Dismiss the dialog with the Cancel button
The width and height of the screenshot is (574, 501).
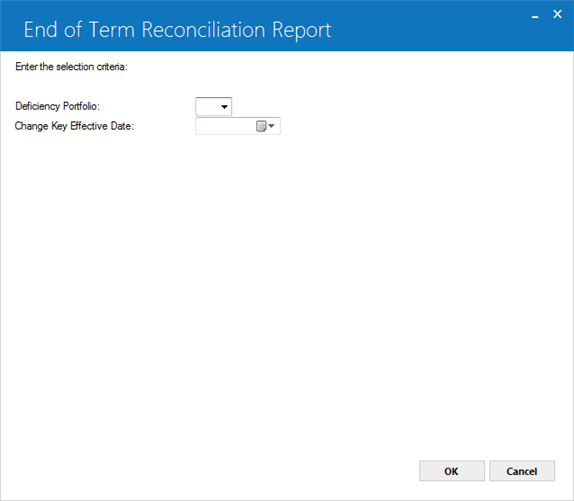pyautogui.click(x=522, y=471)
